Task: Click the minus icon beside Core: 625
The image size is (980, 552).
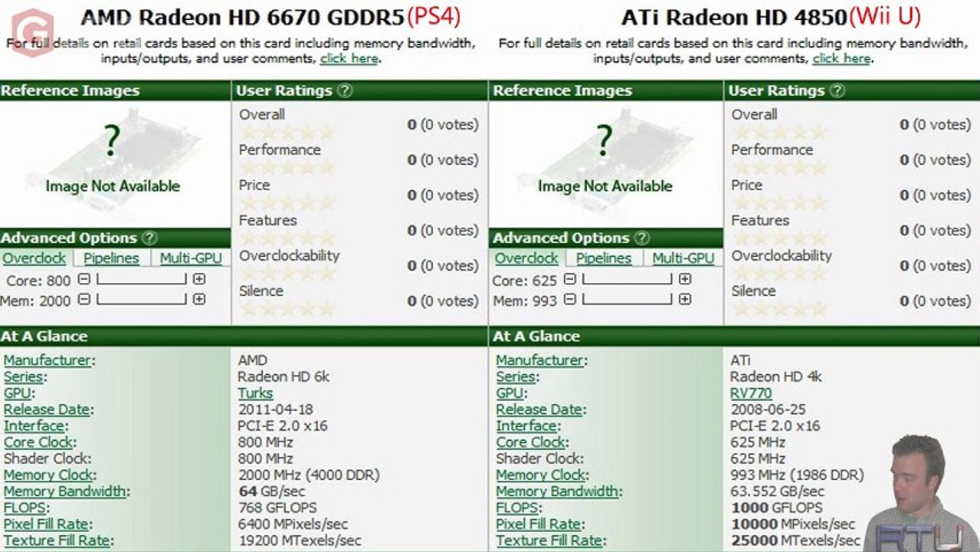Action: click(570, 280)
